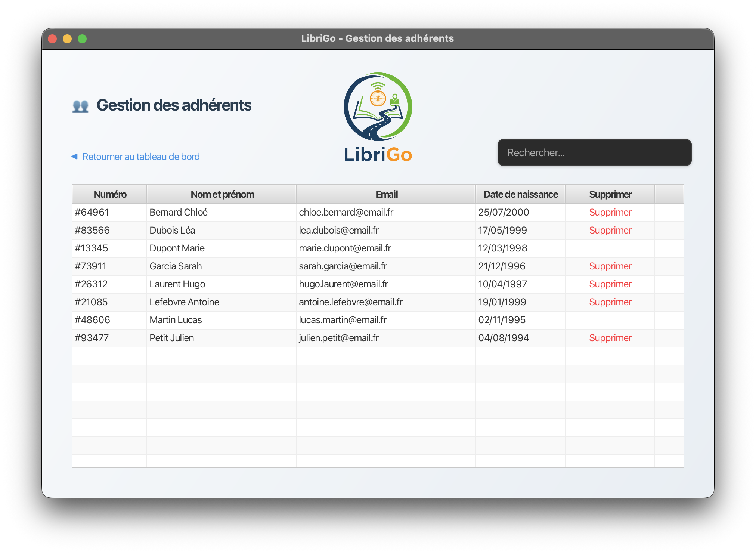Remove Garcia Sarah using Supprimer
756x553 pixels.
(610, 266)
